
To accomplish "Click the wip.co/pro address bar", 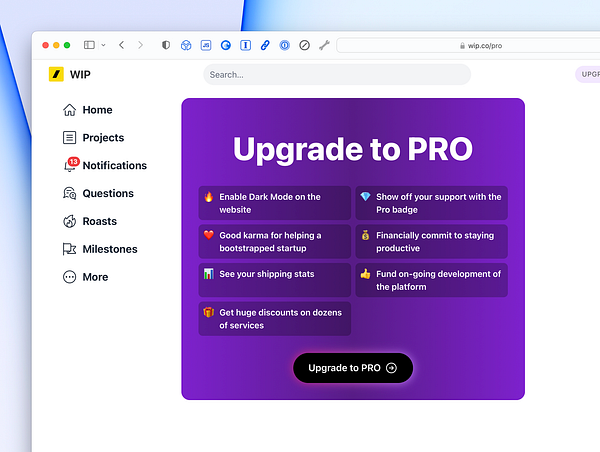I will pos(468,46).
